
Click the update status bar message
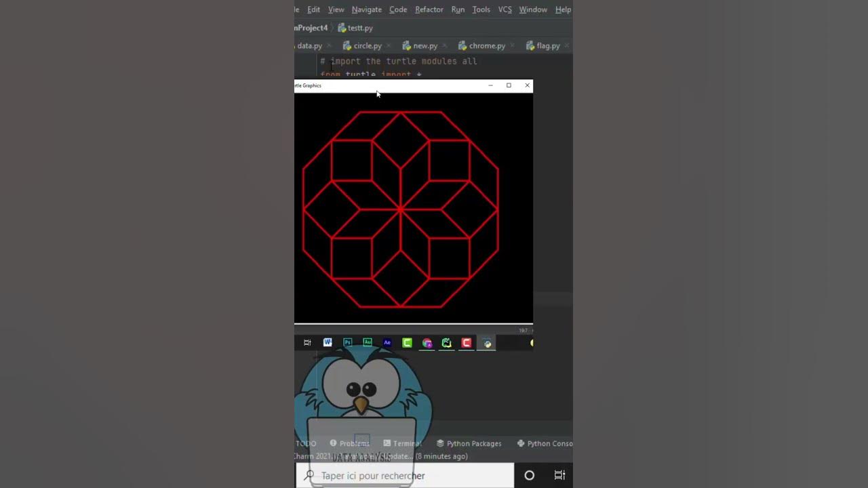point(382,456)
